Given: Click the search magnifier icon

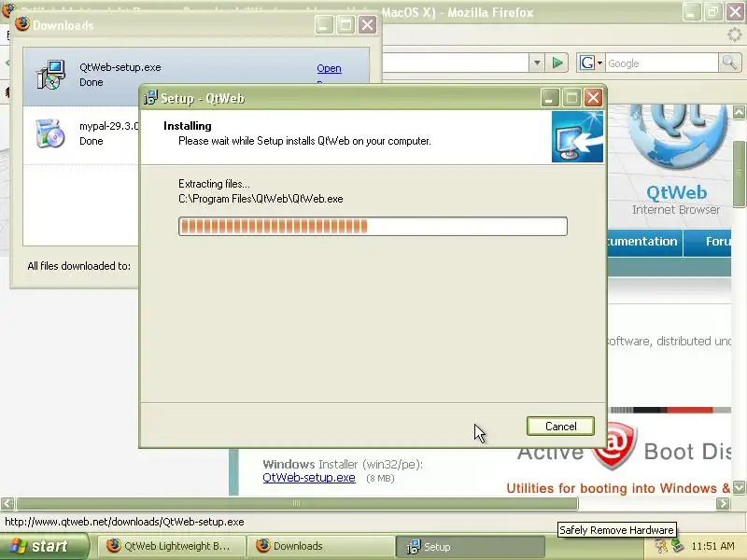Looking at the screenshot, I should [729, 63].
